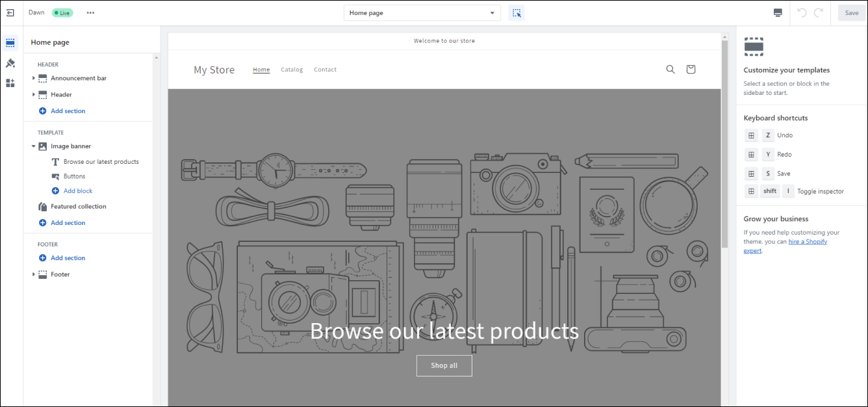The height and width of the screenshot is (407, 868).
Task: Open the Sections panel icon
Action: pos(10,43)
